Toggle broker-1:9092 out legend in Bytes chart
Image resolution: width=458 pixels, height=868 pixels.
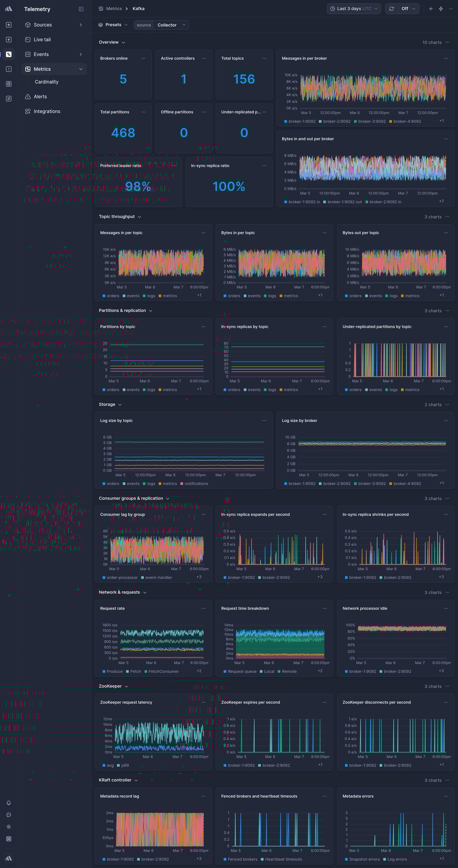[342, 202]
